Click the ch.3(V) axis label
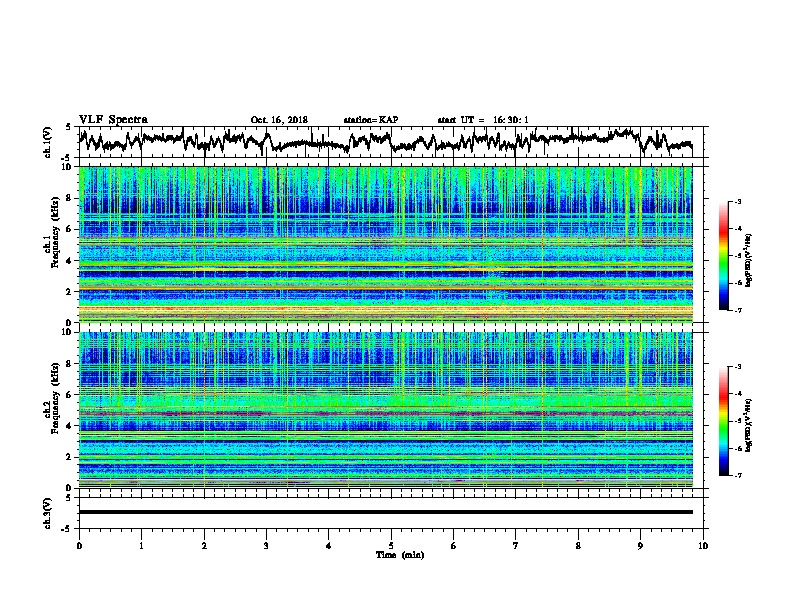 click(48, 513)
